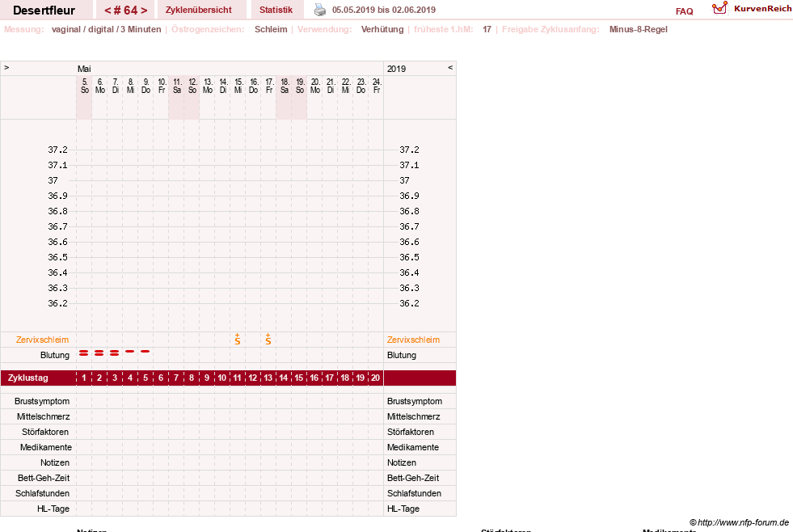
Task: Click the right Zervixschleim label
Action: tap(413, 340)
